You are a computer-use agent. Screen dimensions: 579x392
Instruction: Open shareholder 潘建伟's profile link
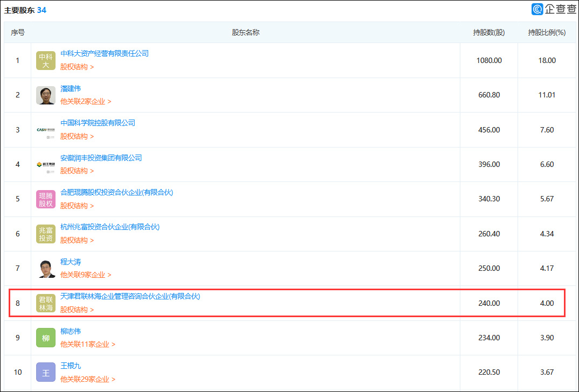click(x=71, y=88)
